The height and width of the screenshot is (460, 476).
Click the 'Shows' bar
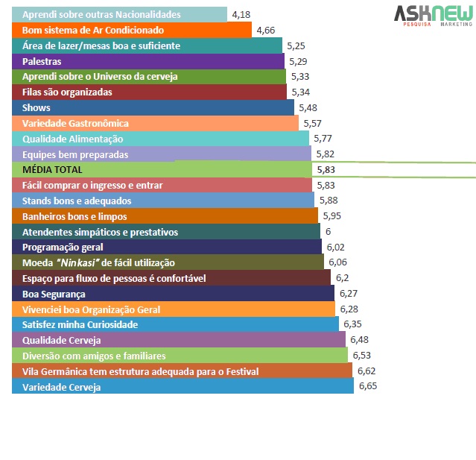click(x=153, y=108)
